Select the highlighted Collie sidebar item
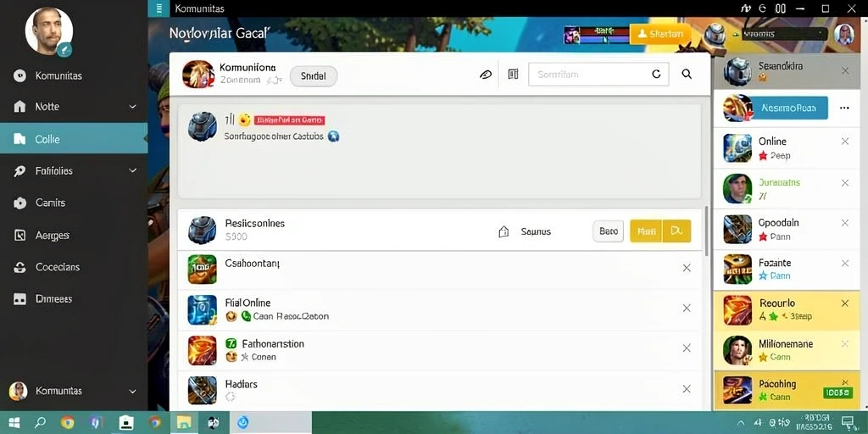Screen dimensions: 868x434 (74, 139)
